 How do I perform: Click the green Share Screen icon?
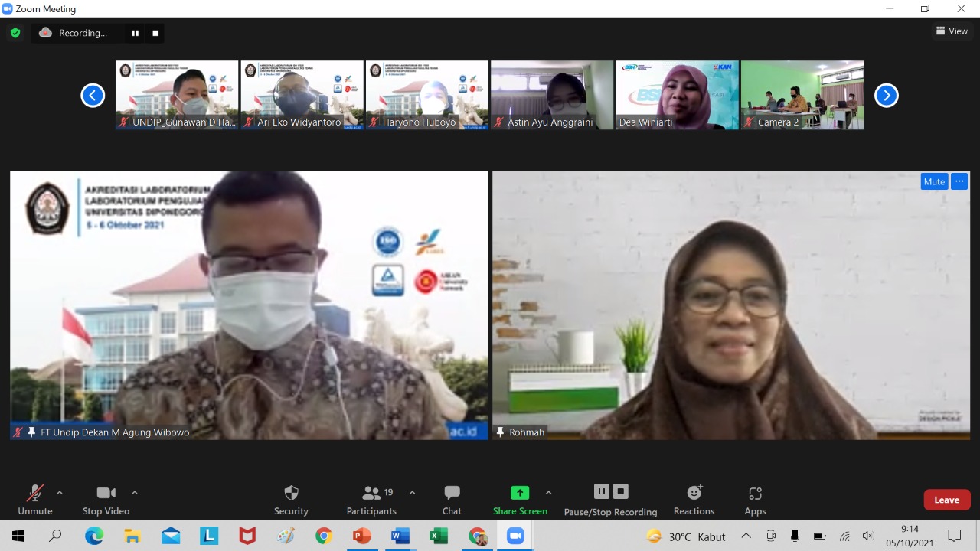click(x=520, y=493)
